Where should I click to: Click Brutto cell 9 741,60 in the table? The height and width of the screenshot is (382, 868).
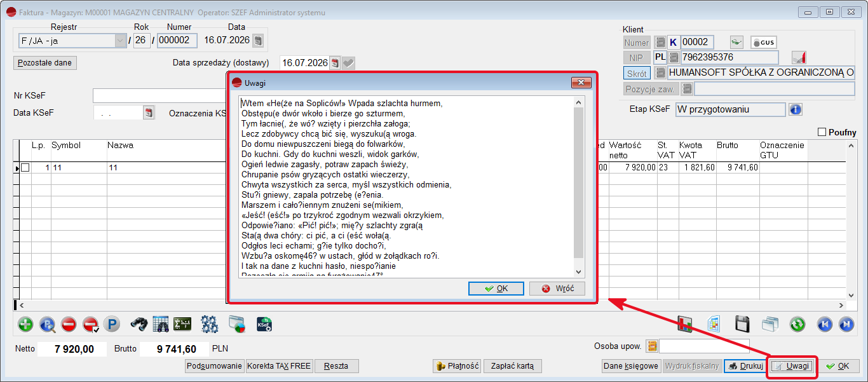pyautogui.click(x=737, y=168)
